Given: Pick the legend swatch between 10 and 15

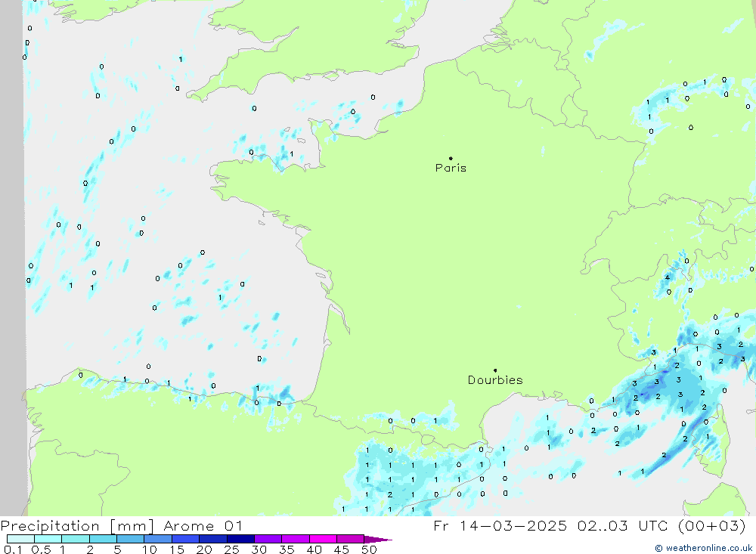Looking at the screenshot, I should [158, 539].
